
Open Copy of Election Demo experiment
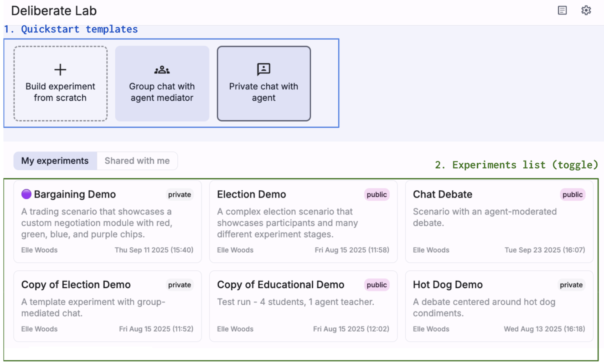[x=76, y=285]
